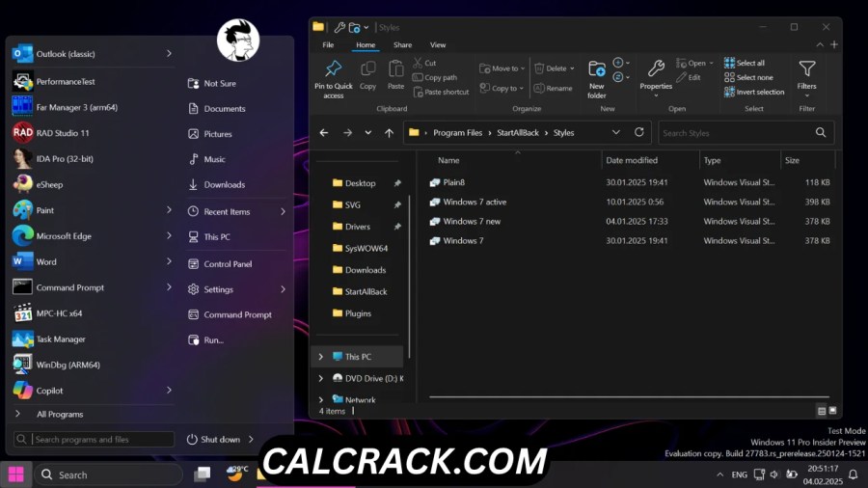
Task: Click Paste shortcut command
Action: pos(441,93)
